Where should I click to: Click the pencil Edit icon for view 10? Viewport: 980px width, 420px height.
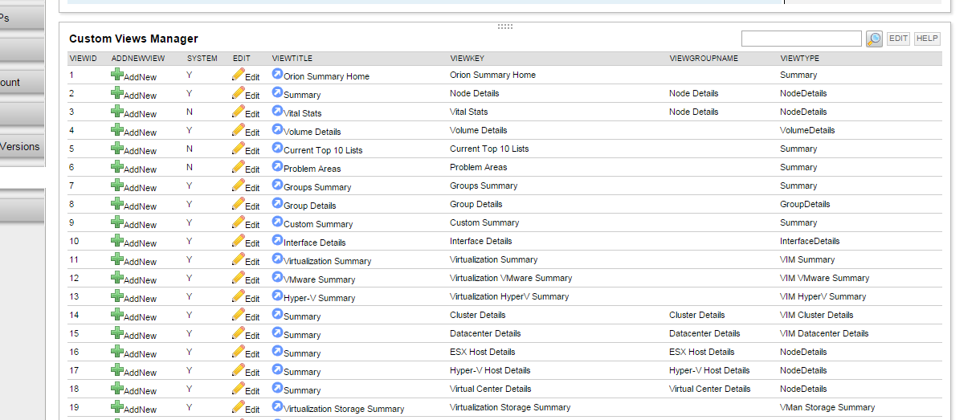239,241
